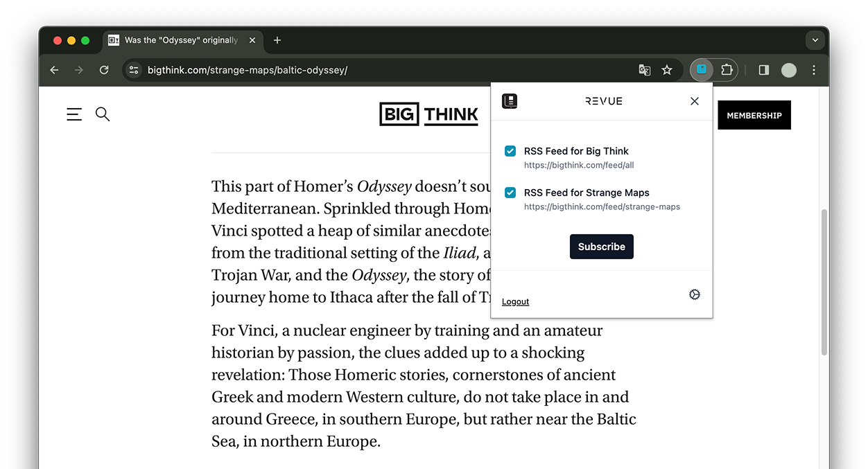The image size is (868, 469).
Task: Open a new tab with plus button
Action: point(277,40)
